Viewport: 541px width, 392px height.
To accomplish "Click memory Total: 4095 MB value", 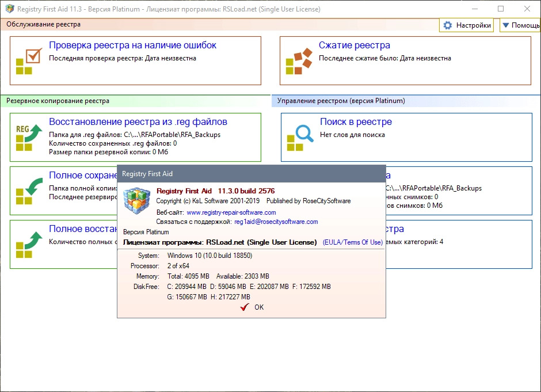I will (x=188, y=276).
